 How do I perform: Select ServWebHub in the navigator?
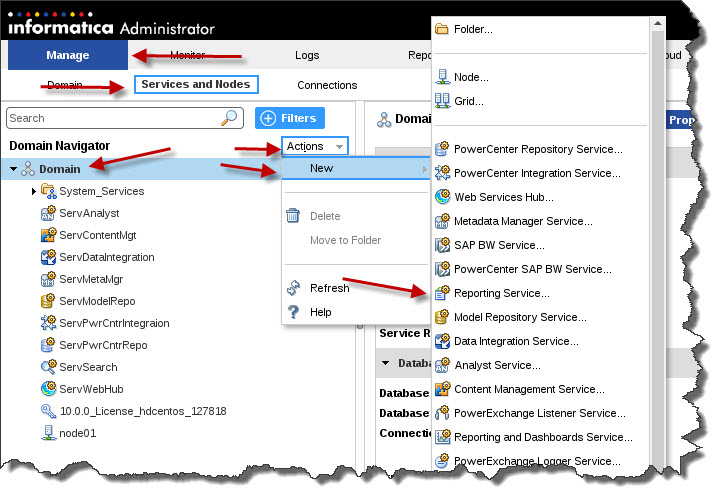(91, 389)
